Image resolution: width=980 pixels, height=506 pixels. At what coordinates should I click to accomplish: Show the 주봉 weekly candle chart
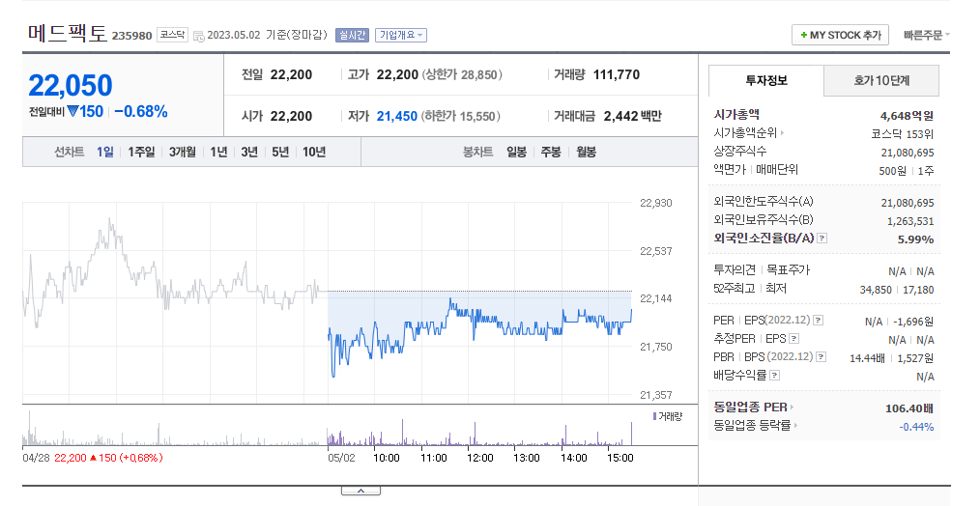pyautogui.click(x=551, y=152)
